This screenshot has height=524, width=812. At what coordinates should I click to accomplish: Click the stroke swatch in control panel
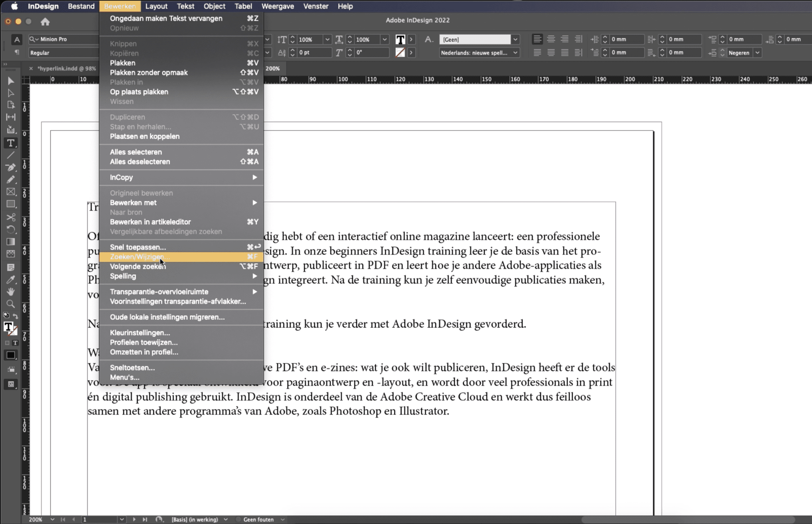coord(400,53)
